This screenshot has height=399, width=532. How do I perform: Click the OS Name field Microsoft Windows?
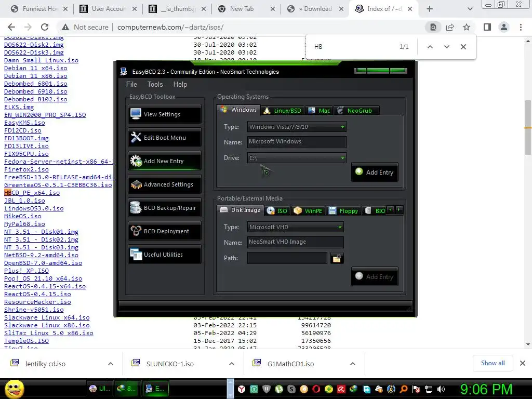point(297,142)
